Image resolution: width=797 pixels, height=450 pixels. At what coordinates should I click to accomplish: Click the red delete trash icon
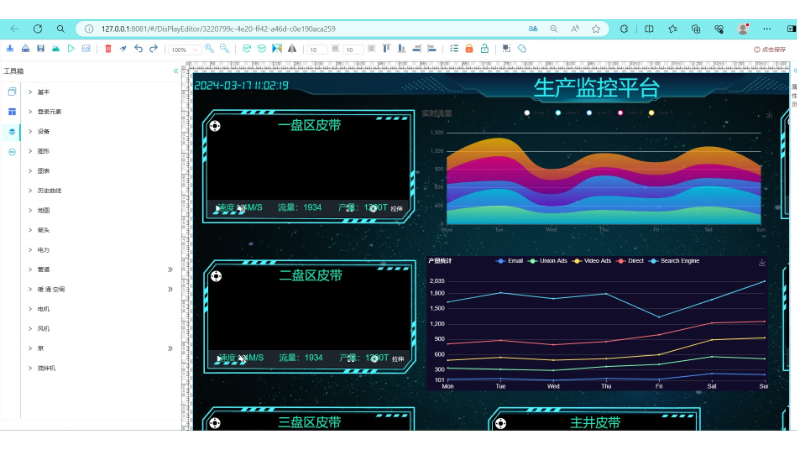tap(108, 48)
